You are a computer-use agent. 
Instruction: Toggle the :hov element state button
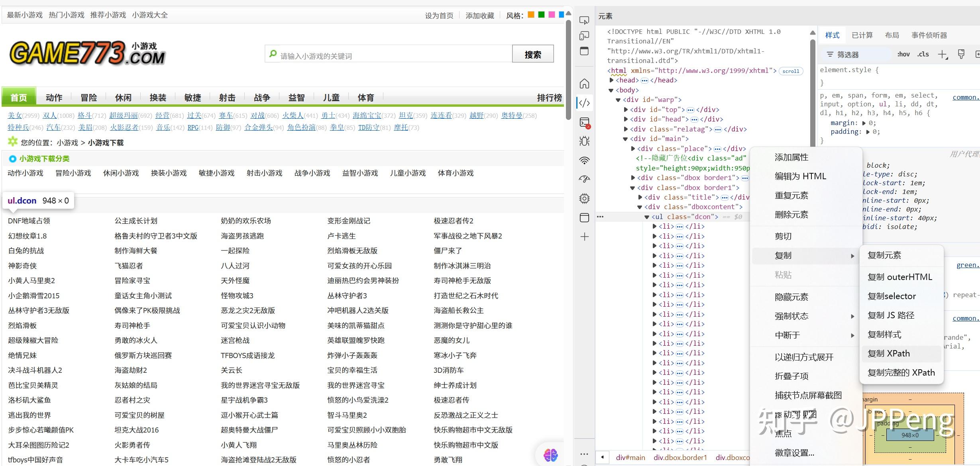point(903,55)
